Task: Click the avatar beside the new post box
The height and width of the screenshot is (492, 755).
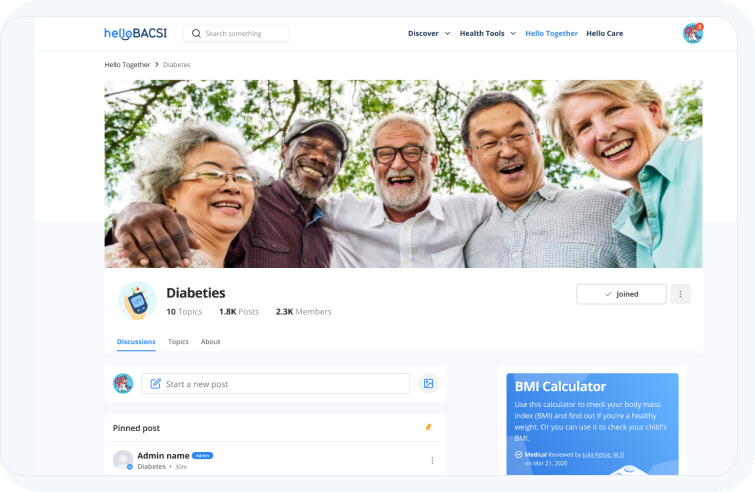Action: pyautogui.click(x=123, y=384)
